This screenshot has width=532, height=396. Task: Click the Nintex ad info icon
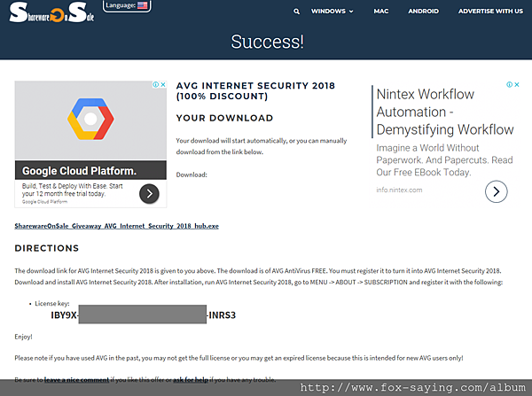point(509,84)
